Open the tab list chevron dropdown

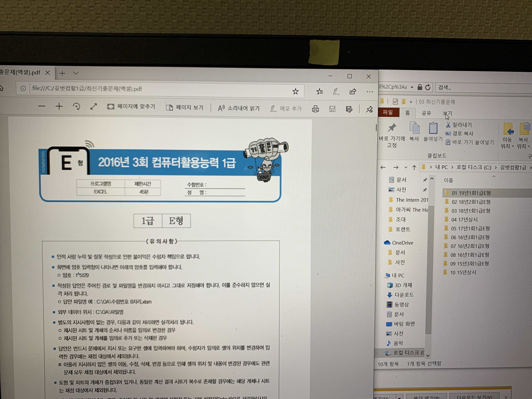(76, 73)
